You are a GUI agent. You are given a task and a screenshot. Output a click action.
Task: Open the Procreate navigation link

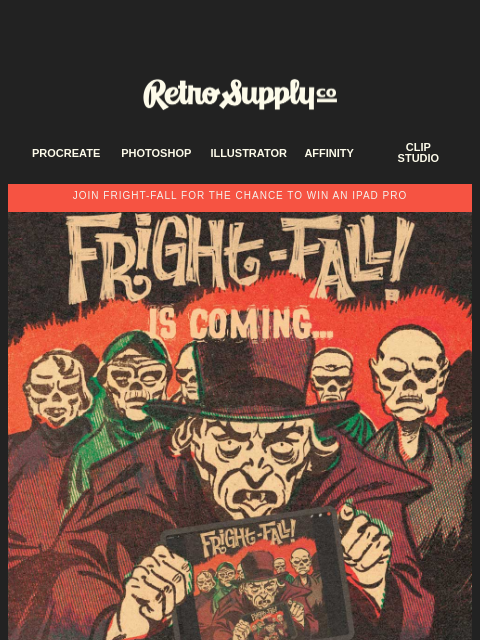(x=66, y=153)
